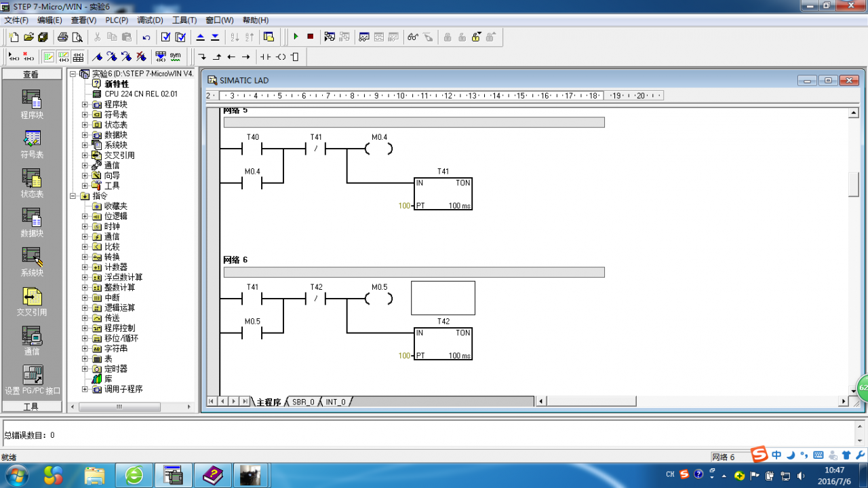Expand the 数据块 tree node
The height and width of the screenshot is (488, 868).
point(85,135)
